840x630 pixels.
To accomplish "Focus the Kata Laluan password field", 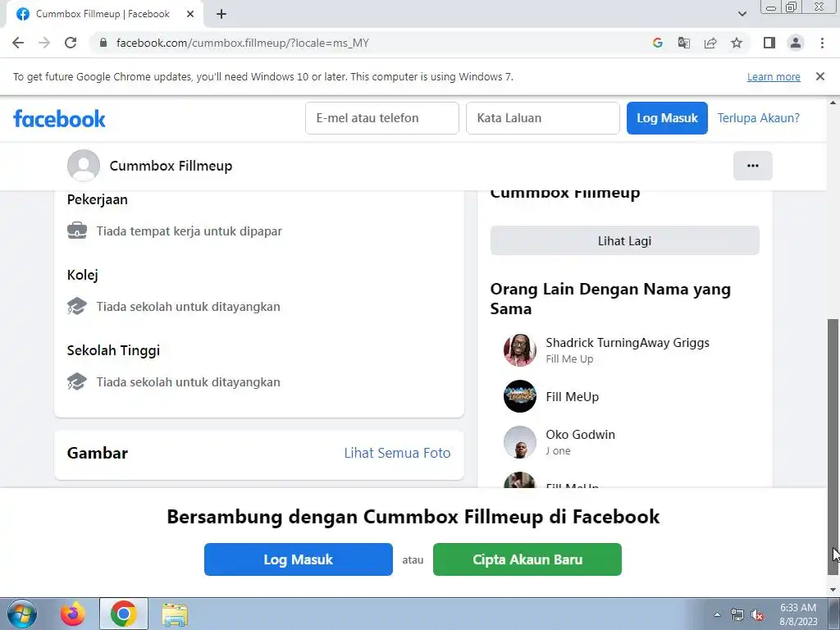I will click(543, 118).
